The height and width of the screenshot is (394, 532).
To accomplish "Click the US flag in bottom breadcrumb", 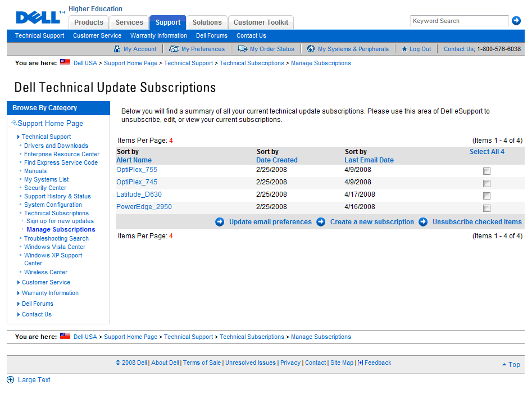I will (65, 336).
